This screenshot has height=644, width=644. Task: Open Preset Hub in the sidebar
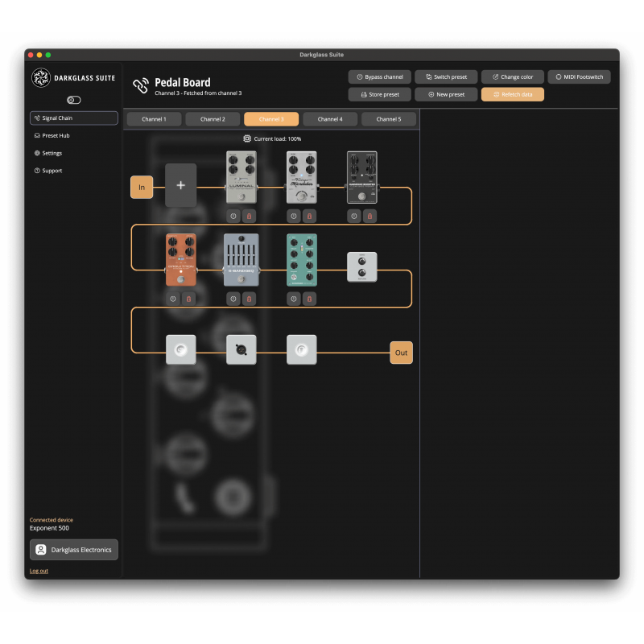click(x=74, y=135)
